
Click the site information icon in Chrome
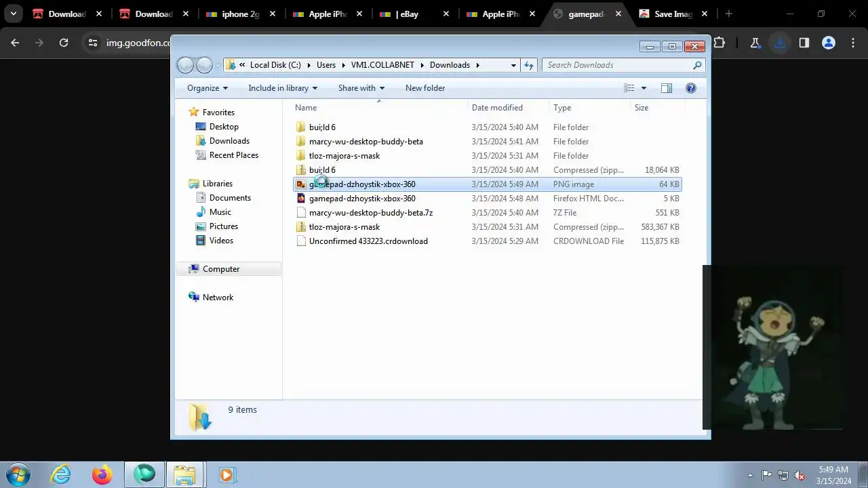(x=93, y=43)
